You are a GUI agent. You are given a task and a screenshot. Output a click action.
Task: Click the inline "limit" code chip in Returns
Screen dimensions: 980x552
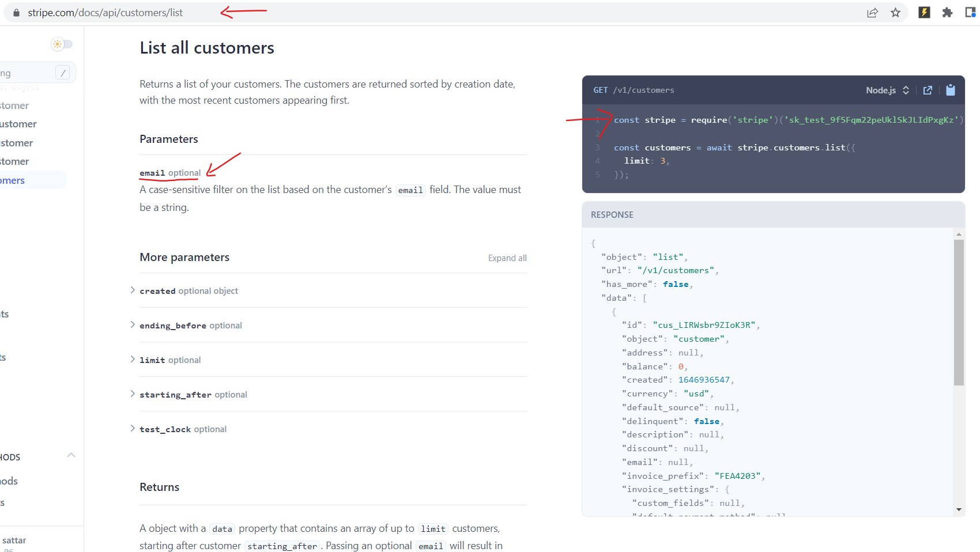click(433, 529)
